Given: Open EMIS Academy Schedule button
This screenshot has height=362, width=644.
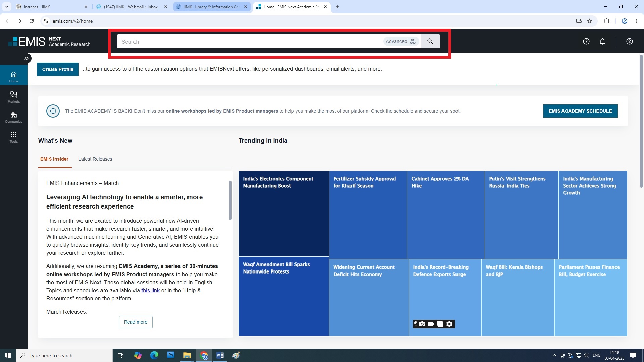Looking at the screenshot, I should pyautogui.click(x=580, y=111).
